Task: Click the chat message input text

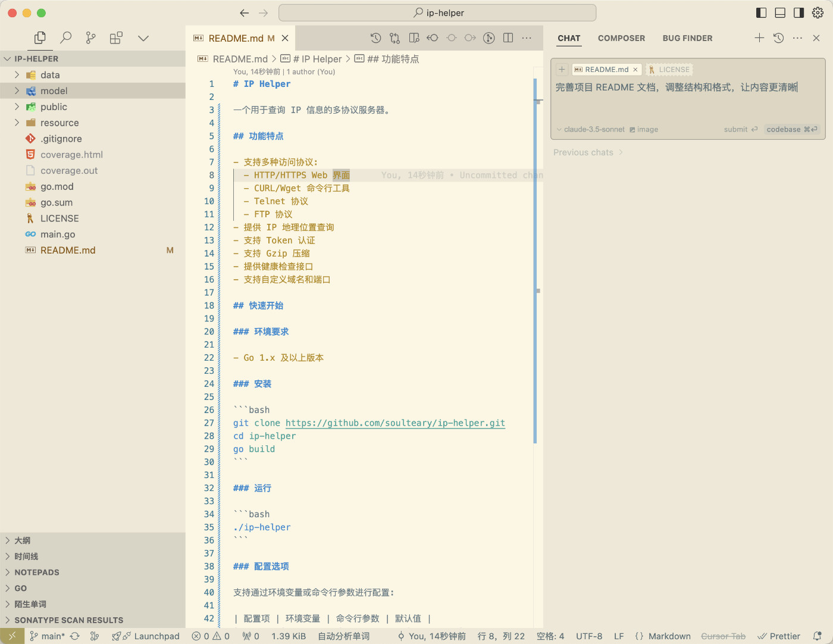Action: [677, 87]
